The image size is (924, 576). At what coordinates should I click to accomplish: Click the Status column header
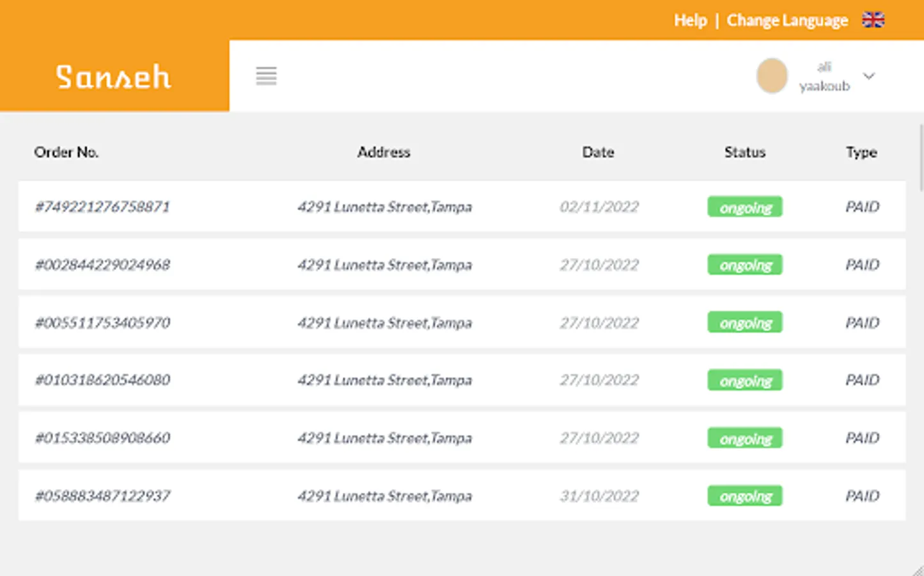coord(745,152)
